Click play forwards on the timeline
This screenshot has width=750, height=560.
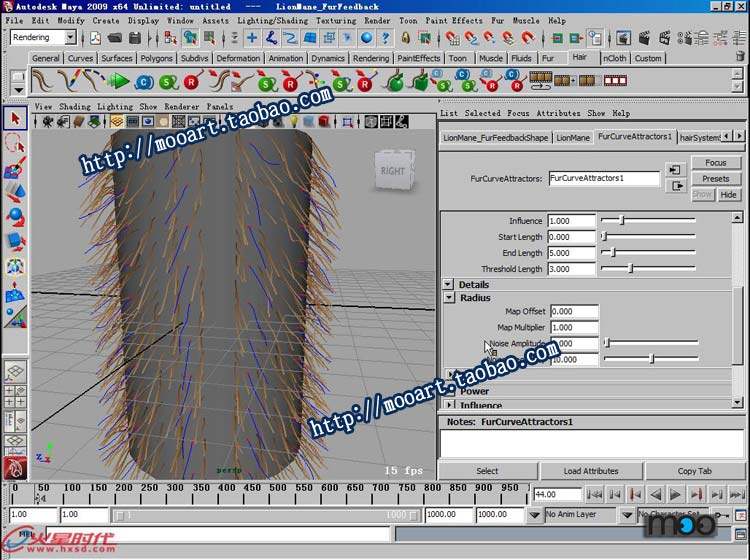(675, 494)
